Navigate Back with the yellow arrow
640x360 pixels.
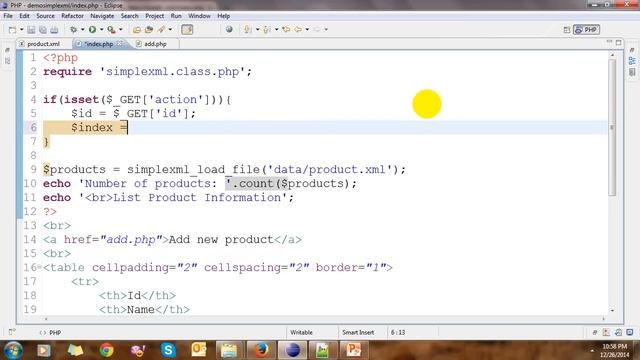point(298,29)
